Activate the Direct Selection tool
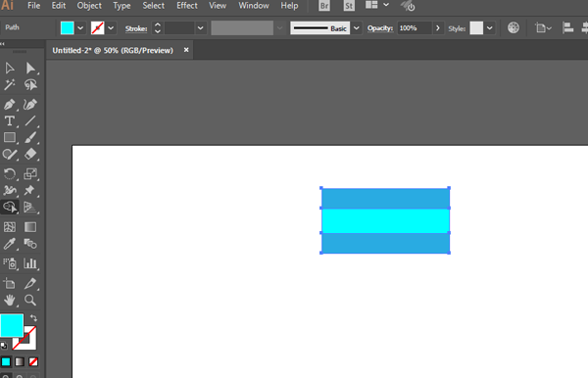 [30, 69]
